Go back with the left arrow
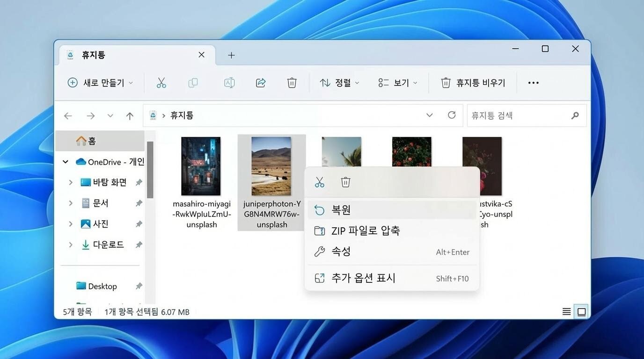Screen dimensions: 644x359 68,116
